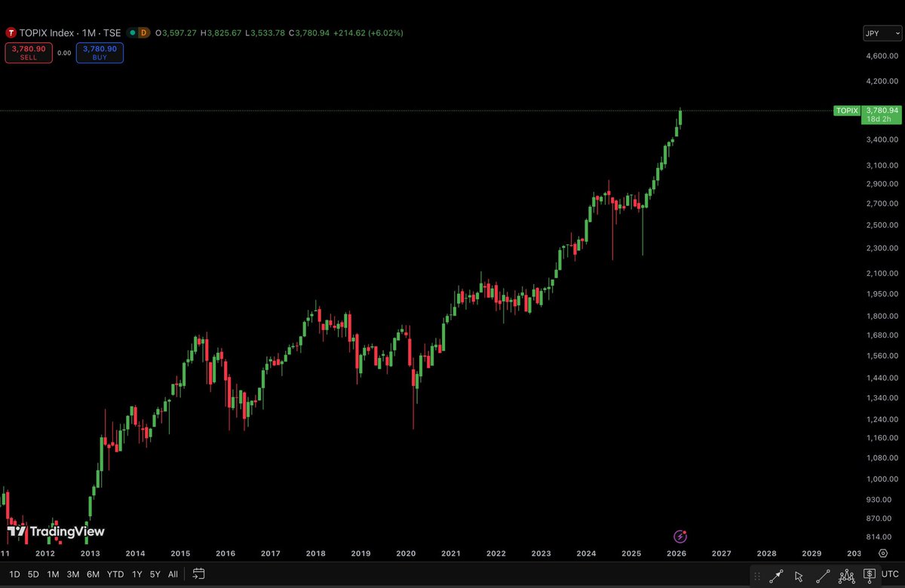Click the green market status dot
Viewport: 905px width, 588px height.
point(132,33)
